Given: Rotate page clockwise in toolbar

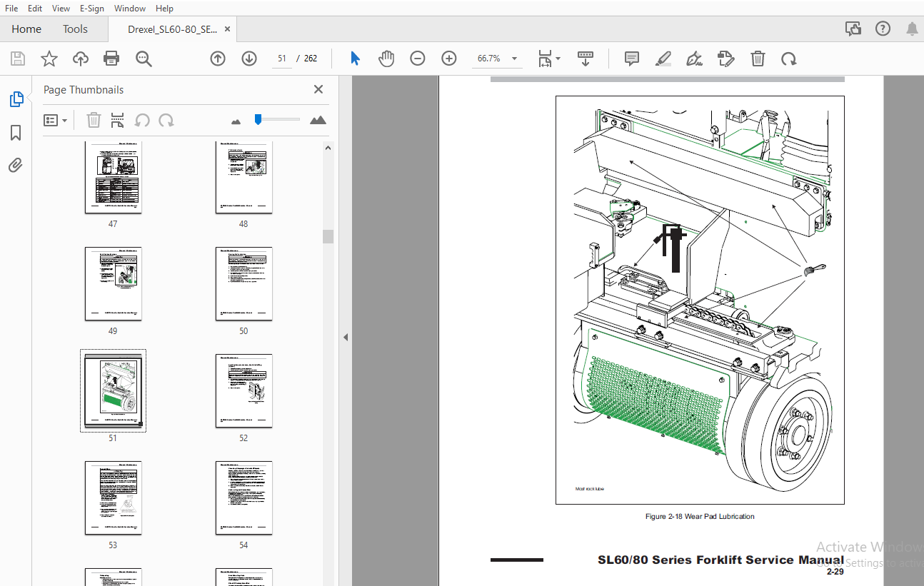Looking at the screenshot, I should coord(789,59).
